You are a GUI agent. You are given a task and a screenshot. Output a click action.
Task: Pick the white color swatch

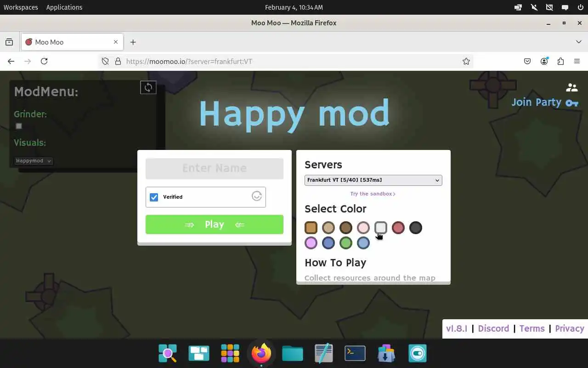tap(381, 228)
